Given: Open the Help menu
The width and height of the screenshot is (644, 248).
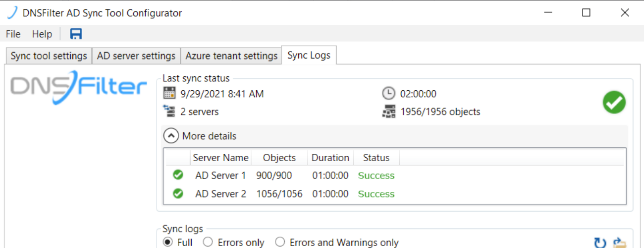Looking at the screenshot, I should pos(42,34).
